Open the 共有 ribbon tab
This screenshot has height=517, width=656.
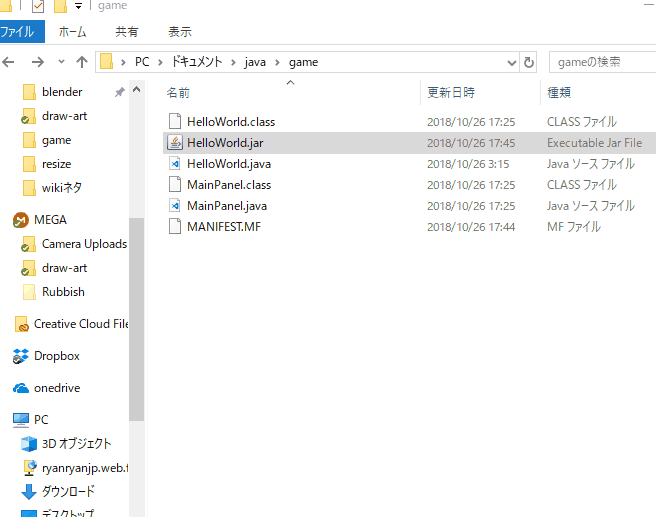point(127,32)
